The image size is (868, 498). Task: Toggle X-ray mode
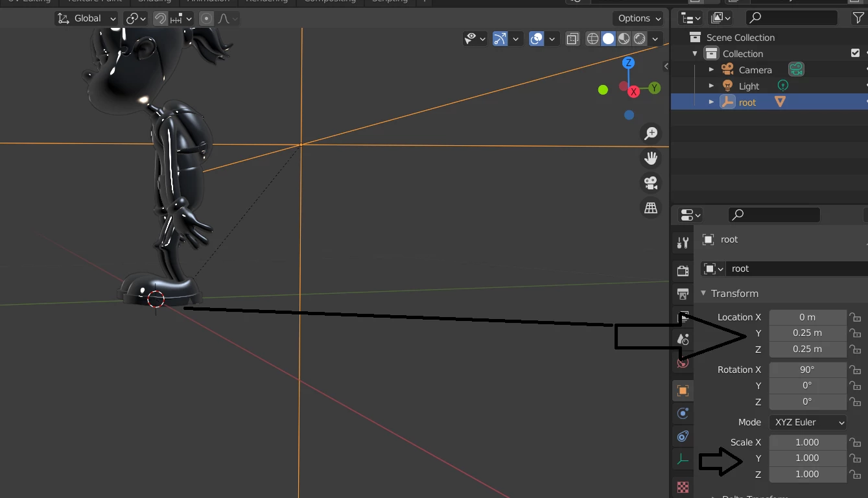[572, 39]
